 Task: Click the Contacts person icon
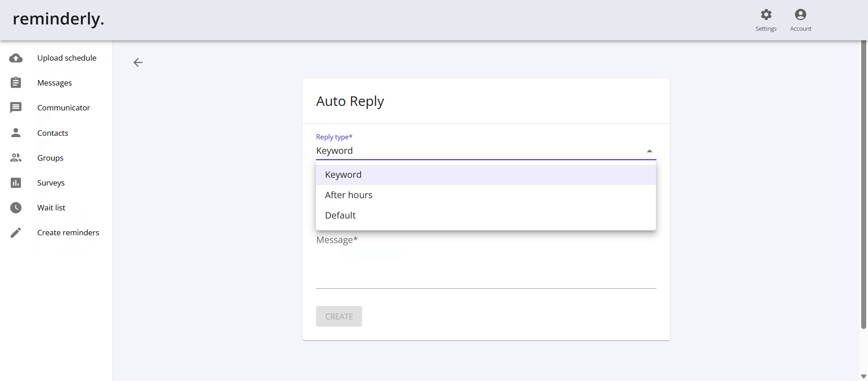[x=16, y=133]
